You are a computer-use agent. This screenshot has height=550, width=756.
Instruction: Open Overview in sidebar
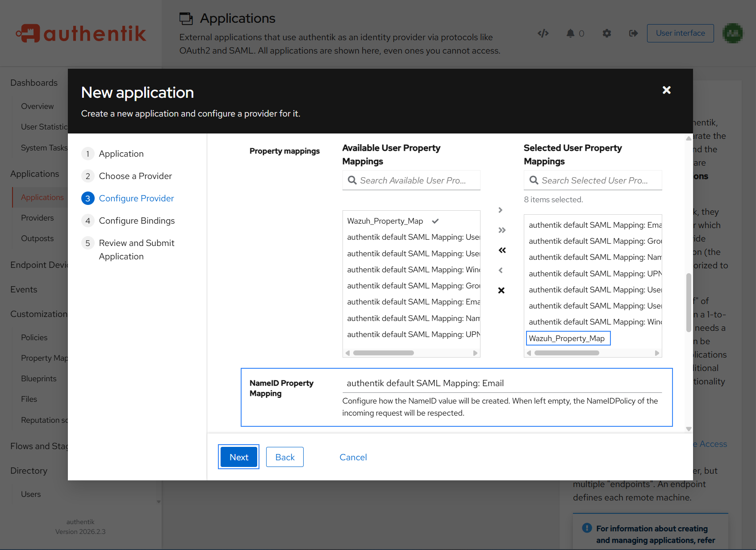37,106
